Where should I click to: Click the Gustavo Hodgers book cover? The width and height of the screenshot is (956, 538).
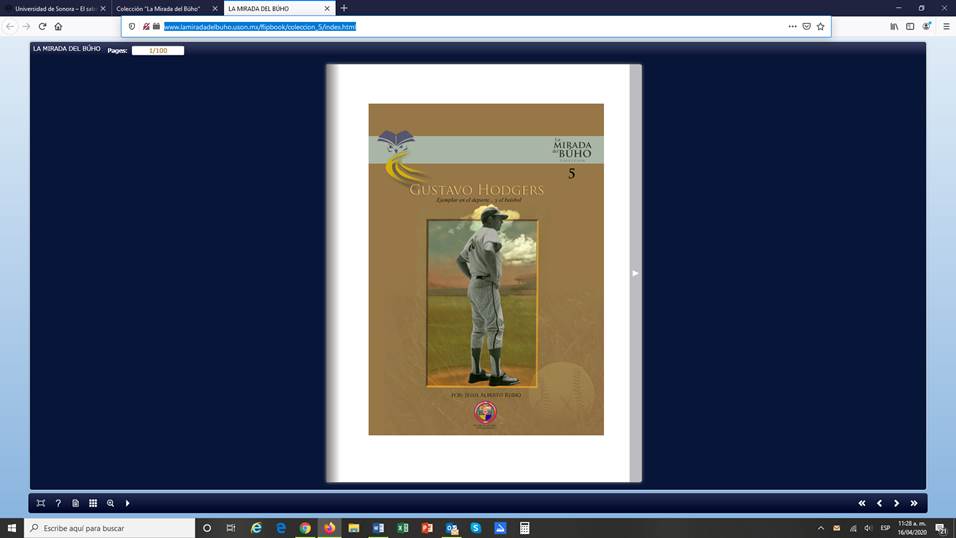point(486,269)
